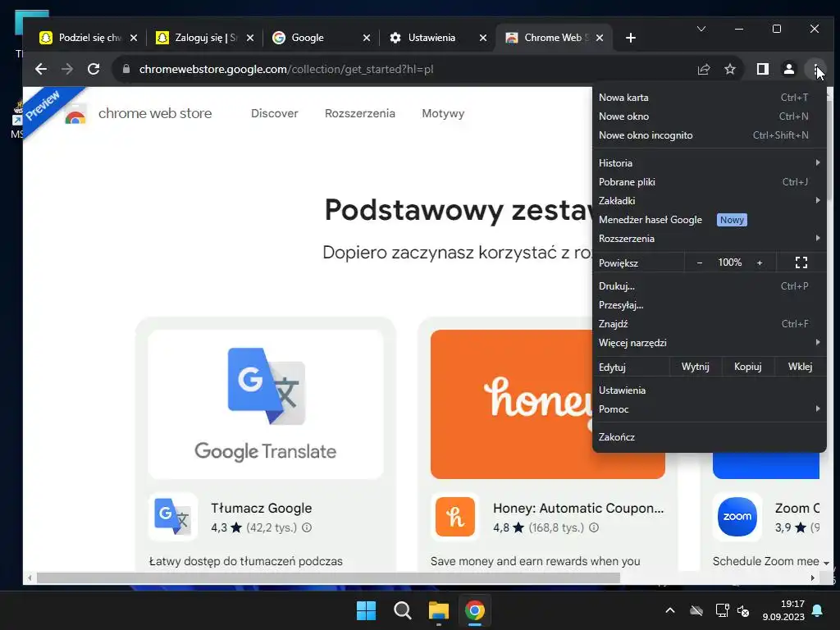Select 'Nowe okno' in the menu
Viewport: 840px width, 630px height.
[x=709, y=116]
